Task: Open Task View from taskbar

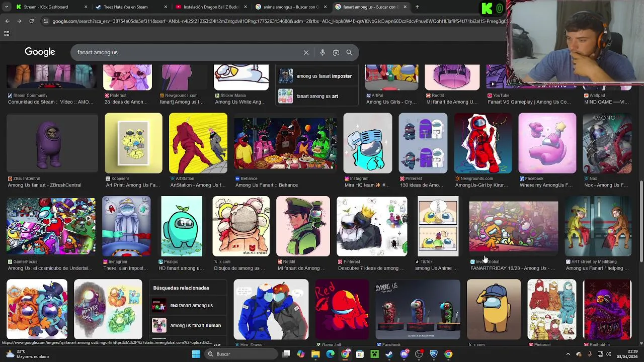Action: click(286, 354)
